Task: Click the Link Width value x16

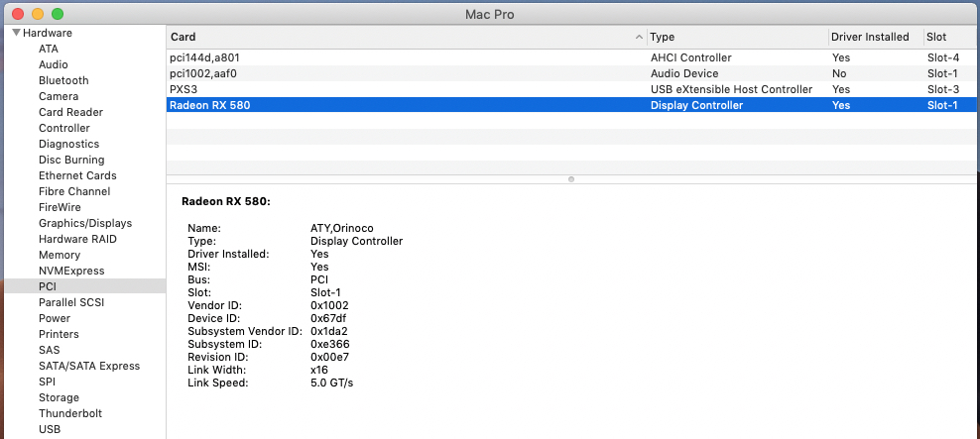Action: [x=319, y=370]
